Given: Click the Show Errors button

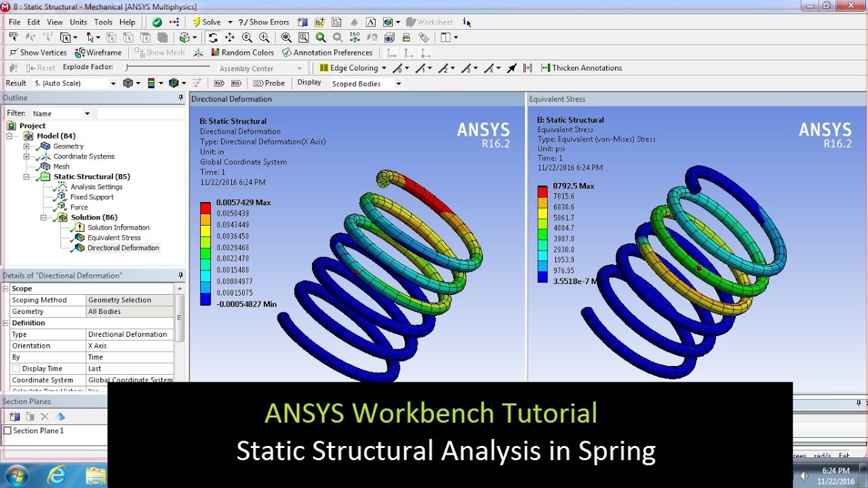Looking at the screenshot, I should tap(264, 22).
